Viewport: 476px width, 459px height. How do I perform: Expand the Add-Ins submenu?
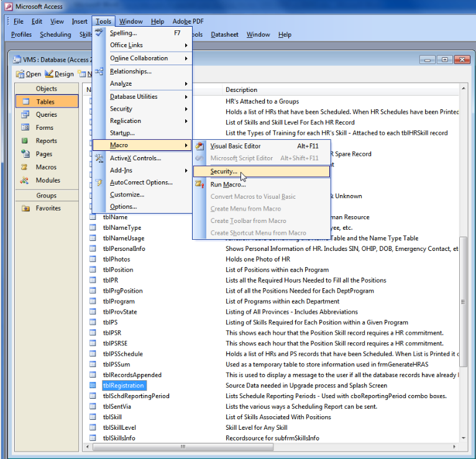pos(142,170)
